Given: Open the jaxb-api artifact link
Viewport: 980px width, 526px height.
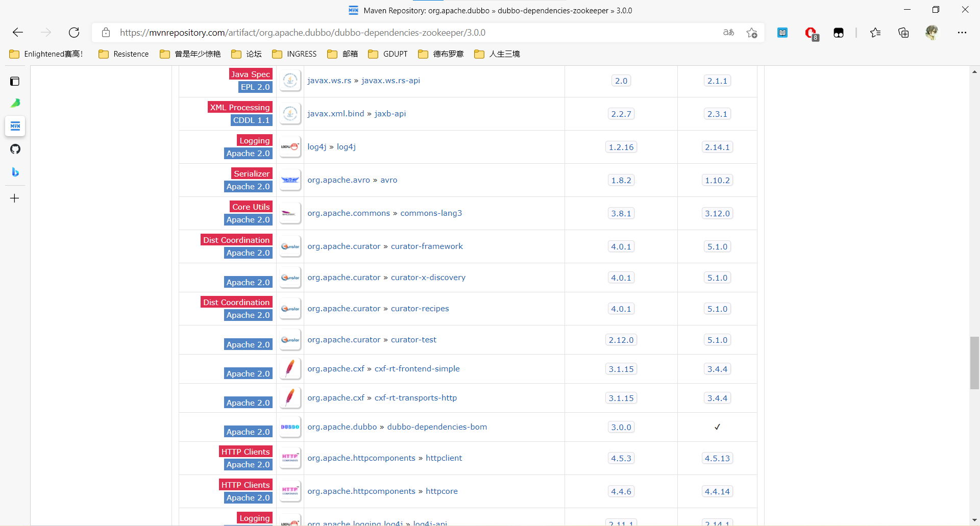Looking at the screenshot, I should [390, 114].
